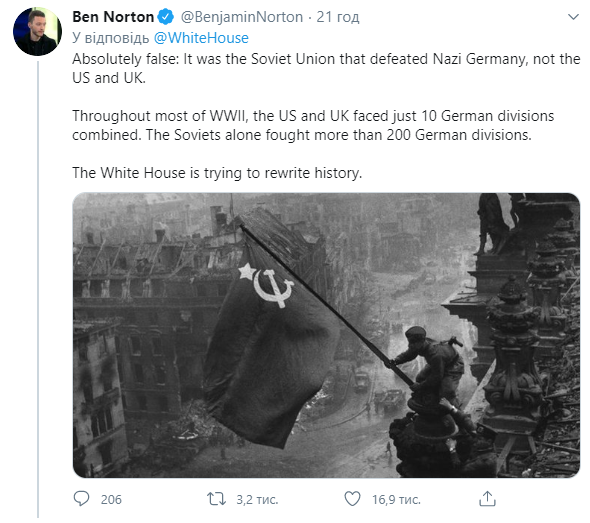Click the tweet text starting "Absolutely false"
The height and width of the screenshot is (523, 590).
(326, 68)
